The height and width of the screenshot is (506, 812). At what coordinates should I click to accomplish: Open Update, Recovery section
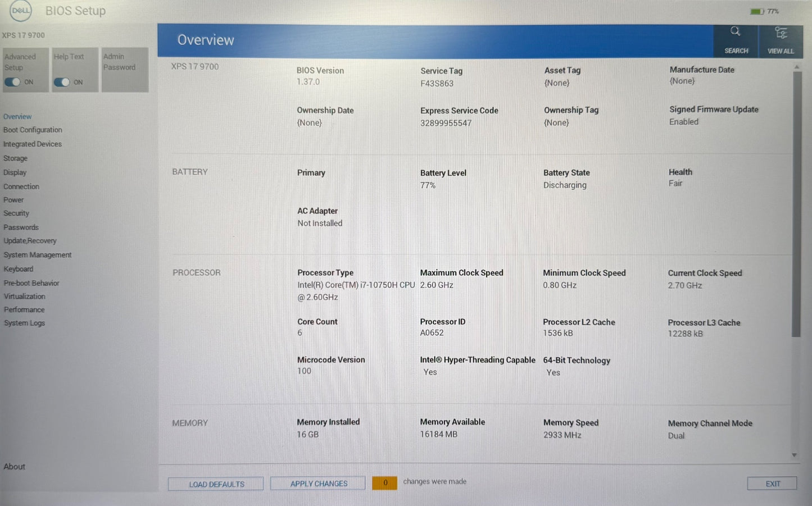coord(30,241)
